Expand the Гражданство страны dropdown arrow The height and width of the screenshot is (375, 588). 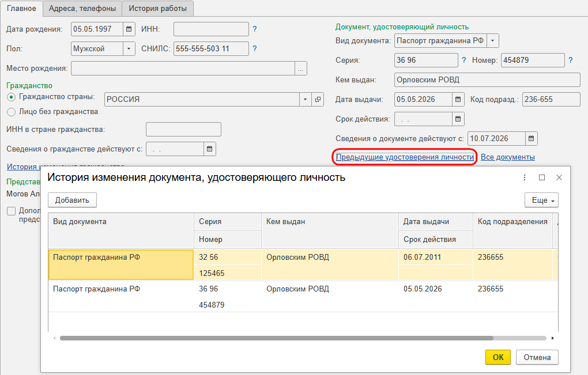pyautogui.click(x=306, y=99)
